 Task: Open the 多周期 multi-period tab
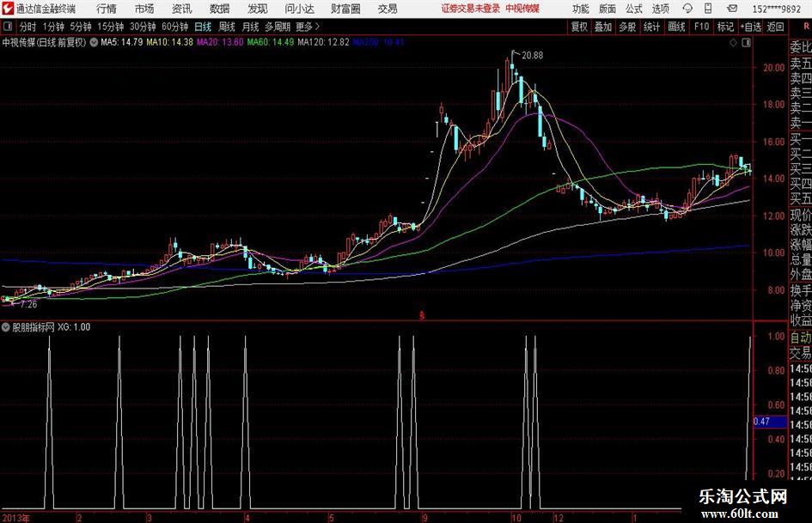tap(278, 27)
